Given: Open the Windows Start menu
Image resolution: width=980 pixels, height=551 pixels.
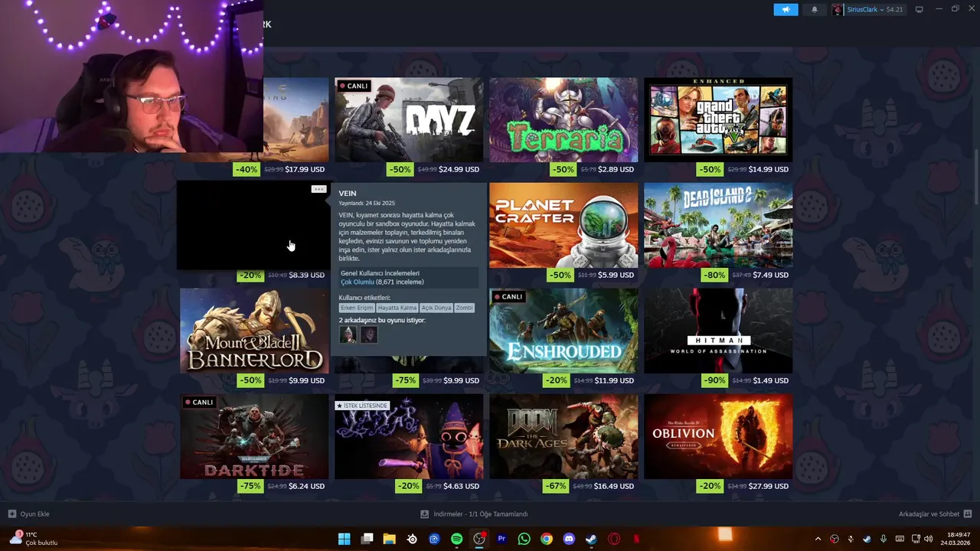Looking at the screenshot, I should tap(345, 539).
